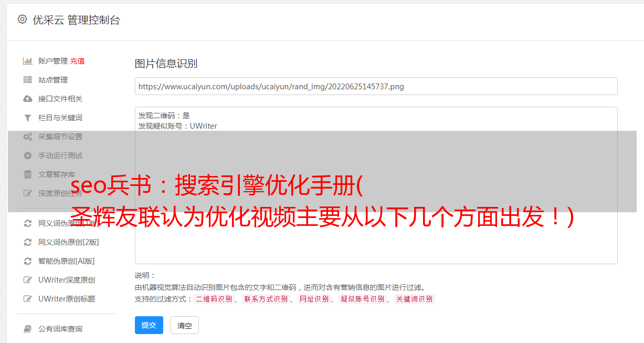
Task: Open 同义词伪原创[2版] menu item
Action: click(x=69, y=242)
